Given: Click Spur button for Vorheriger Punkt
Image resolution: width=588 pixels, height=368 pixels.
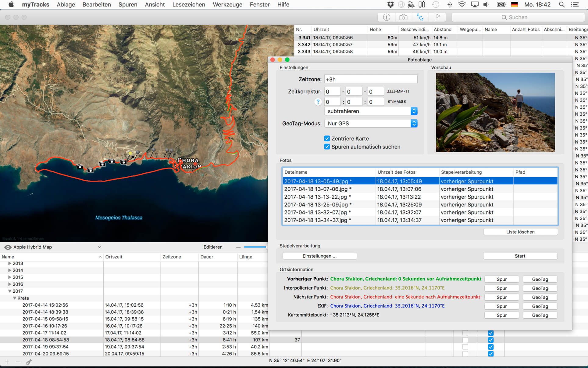Looking at the screenshot, I should (x=501, y=279).
